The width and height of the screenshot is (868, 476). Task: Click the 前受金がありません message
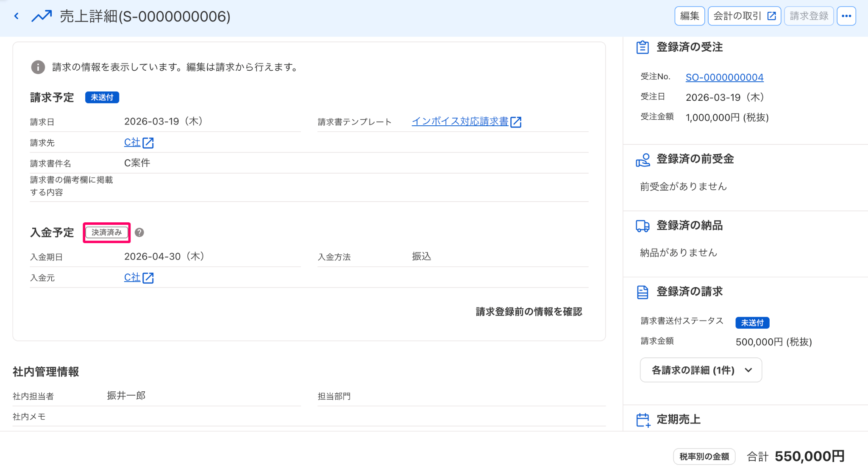coord(683,187)
